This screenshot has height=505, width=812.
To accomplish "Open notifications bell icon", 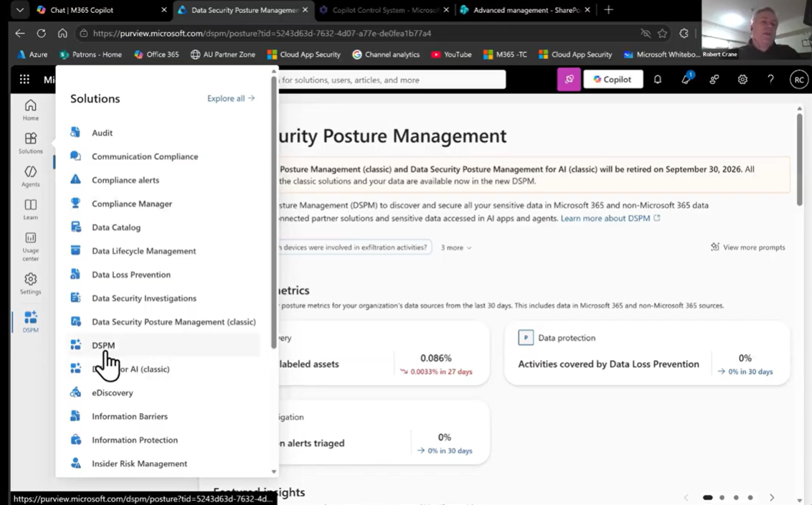I will click(658, 79).
